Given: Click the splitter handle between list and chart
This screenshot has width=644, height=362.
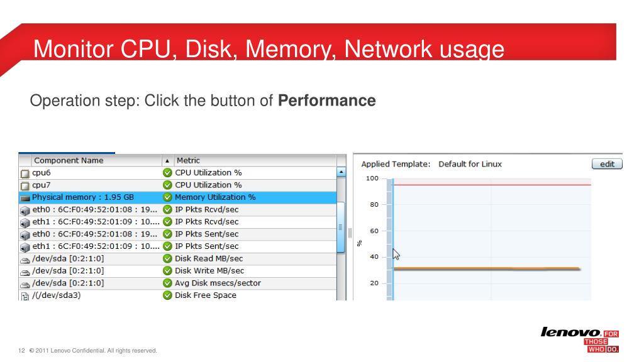Looking at the screenshot, I should tap(350, 233).
